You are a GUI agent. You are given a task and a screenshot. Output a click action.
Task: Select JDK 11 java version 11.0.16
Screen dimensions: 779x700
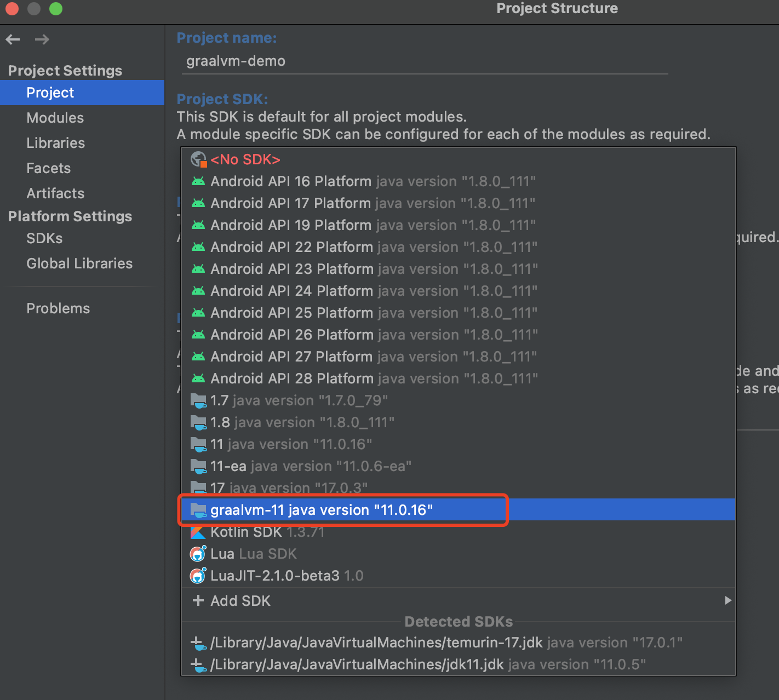[x=458, y=444]
